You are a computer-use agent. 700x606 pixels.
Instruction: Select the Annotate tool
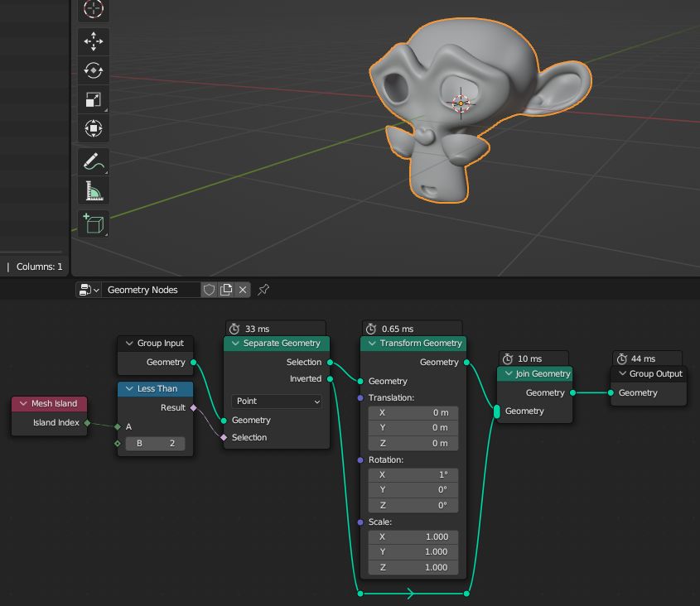(94, 162)
